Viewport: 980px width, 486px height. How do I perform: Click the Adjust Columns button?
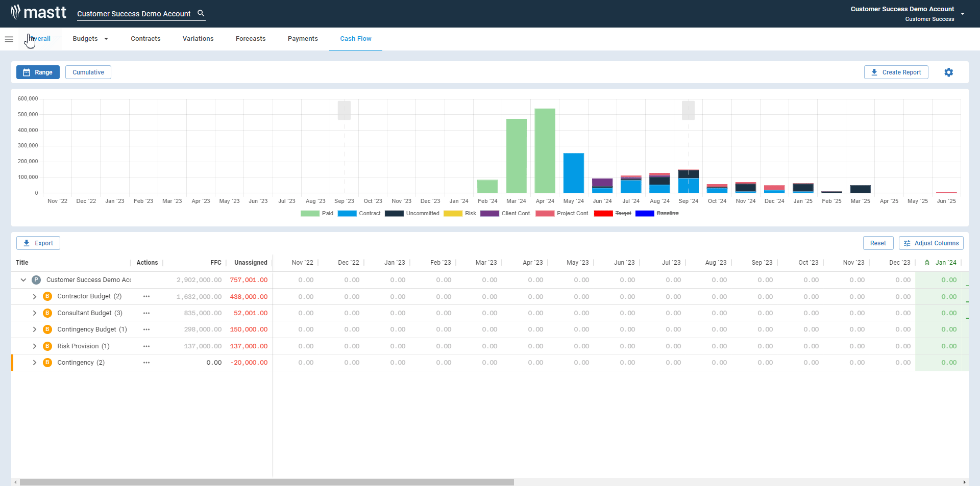tap(931, 243)
